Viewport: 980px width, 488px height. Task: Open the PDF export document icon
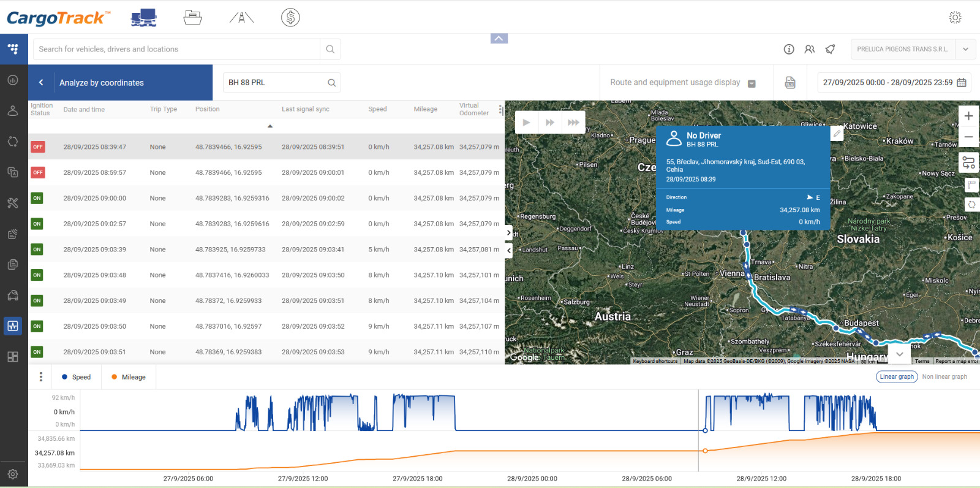[790, 83]
